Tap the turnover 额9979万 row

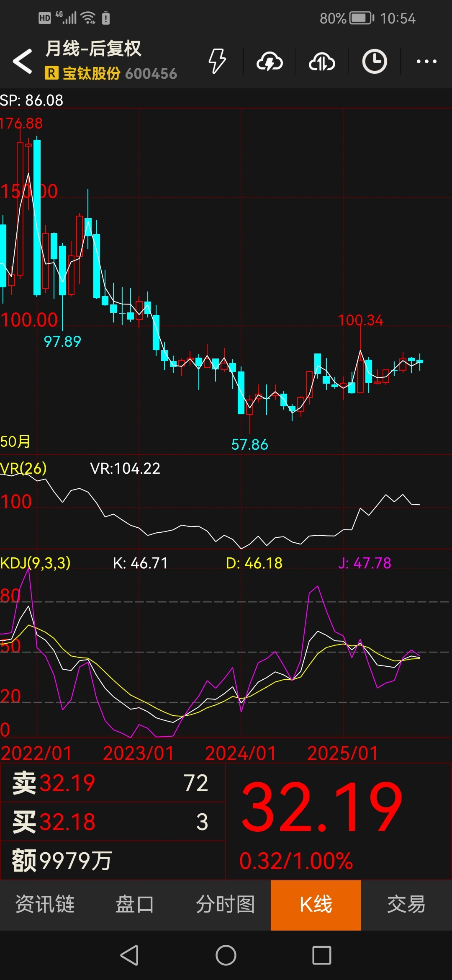[x=113, y=861]
